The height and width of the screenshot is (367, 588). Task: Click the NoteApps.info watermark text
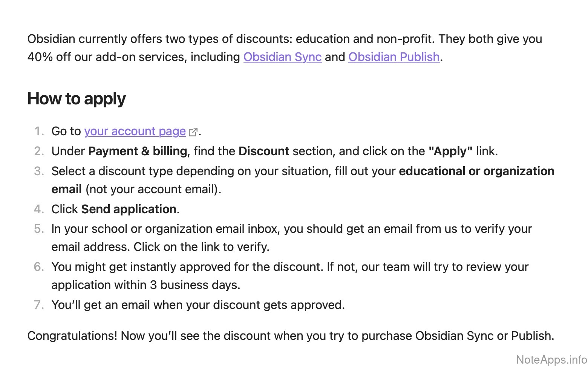(x=551, y=359)
